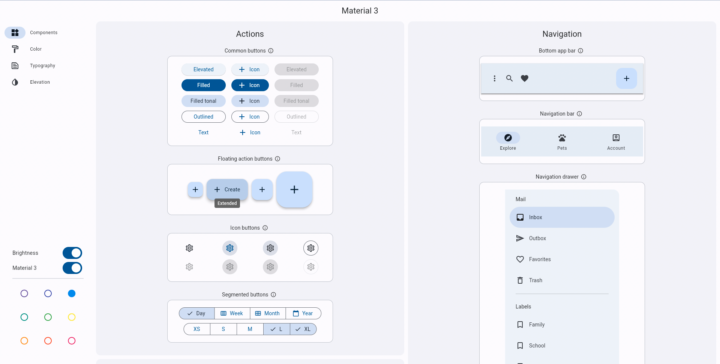
Task: Select the Year segment
Action: click(x=303, y=314)
